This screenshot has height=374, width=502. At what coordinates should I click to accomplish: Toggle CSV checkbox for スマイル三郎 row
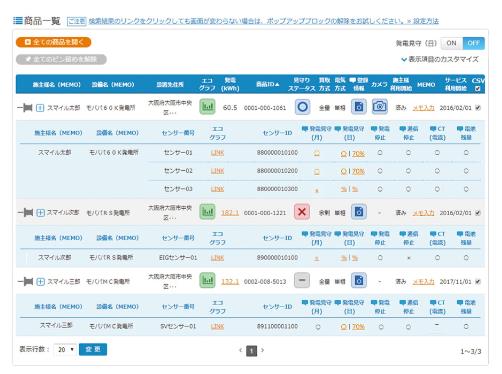pyautogui.click(x=478, y=282)
